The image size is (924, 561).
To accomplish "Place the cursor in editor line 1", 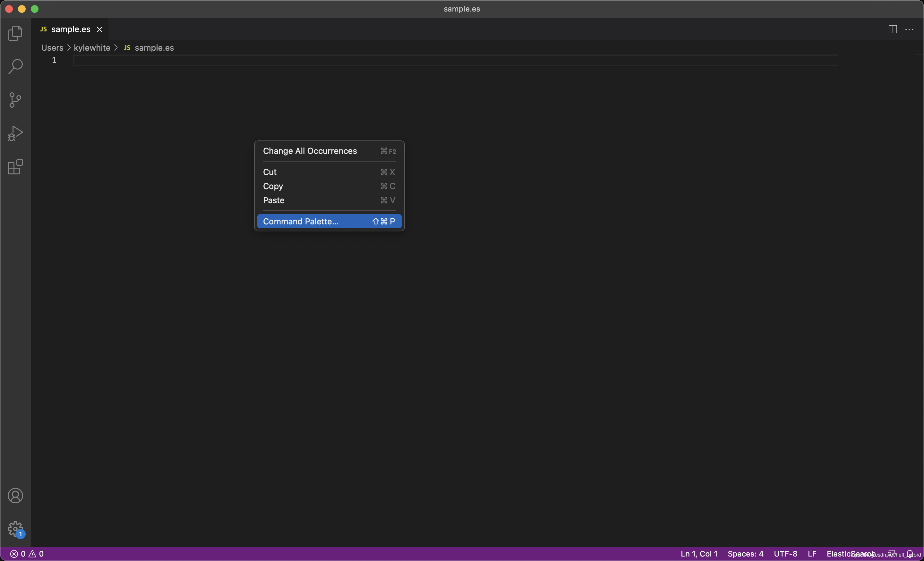I will [x=455, y=60].
